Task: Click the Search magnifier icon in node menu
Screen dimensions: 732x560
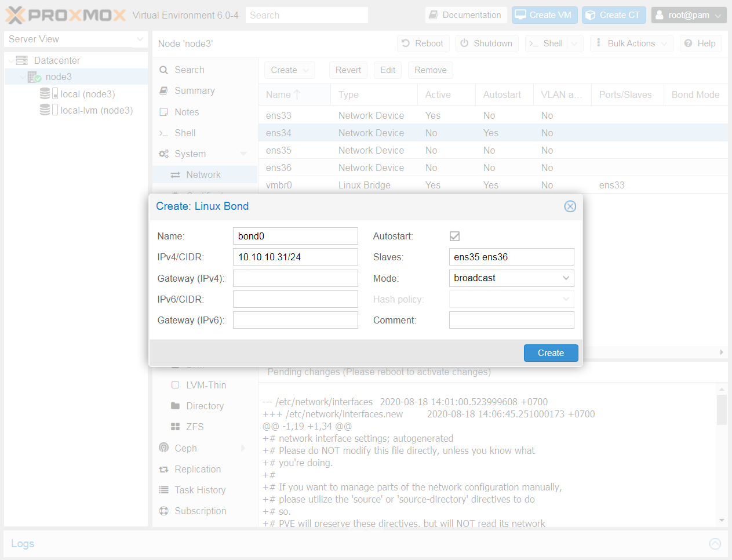Action: pyautogui.click(x=164, y=70)
